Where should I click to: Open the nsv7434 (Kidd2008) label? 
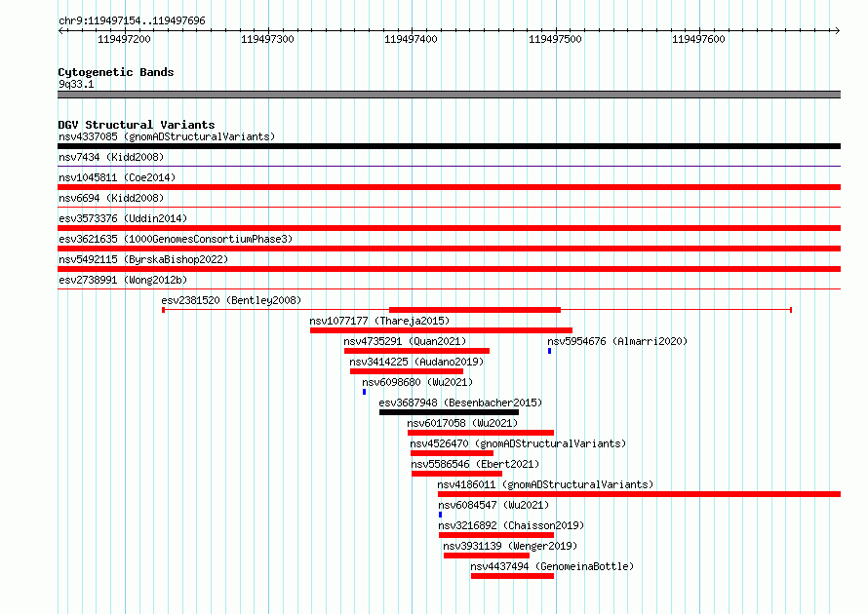pyautogui.click(x=111, y=157)
